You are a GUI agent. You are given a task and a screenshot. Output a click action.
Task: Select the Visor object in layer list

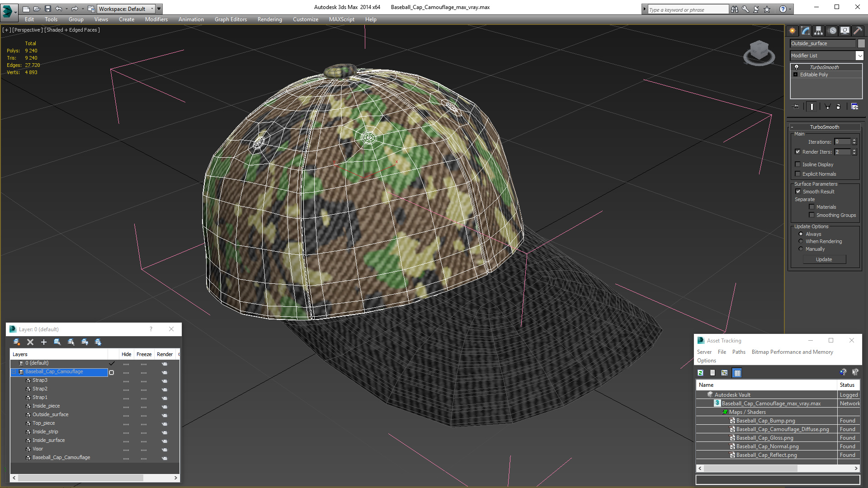(38, 449)
